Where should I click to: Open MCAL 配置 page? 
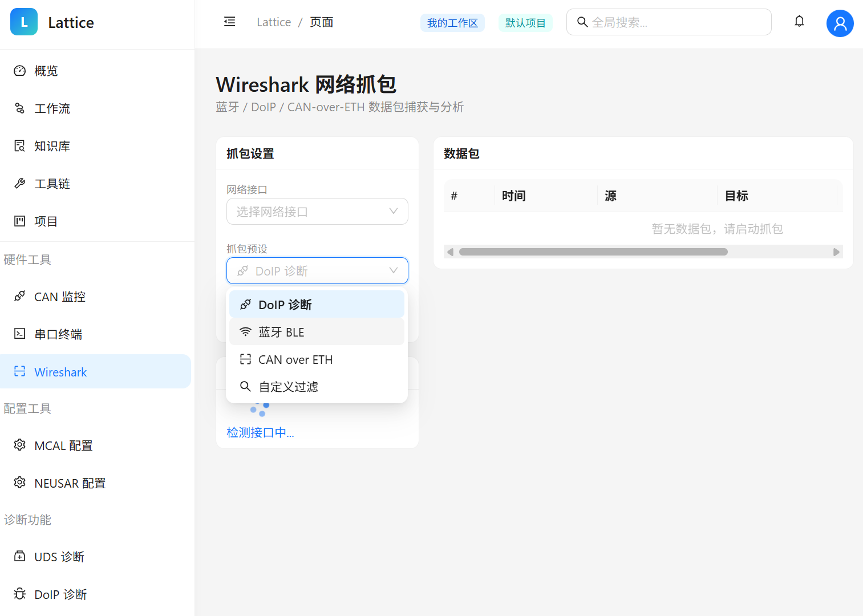point(95,445)
